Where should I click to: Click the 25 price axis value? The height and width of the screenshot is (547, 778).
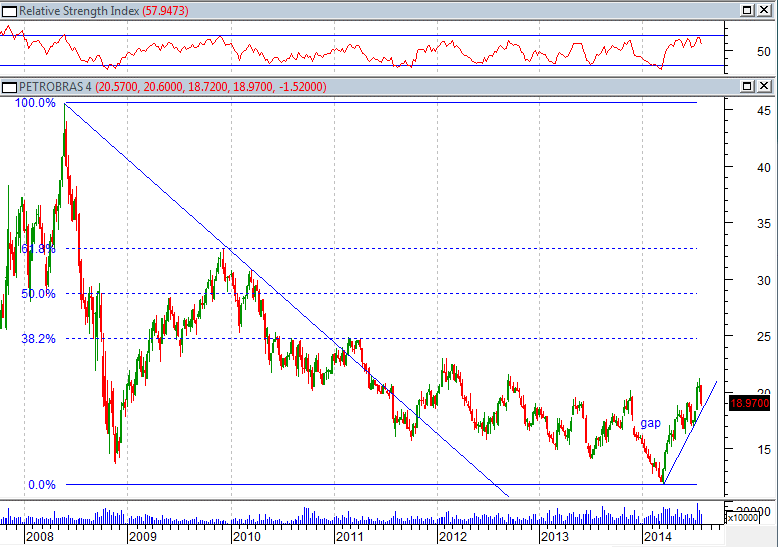click(x=764, y=337)
